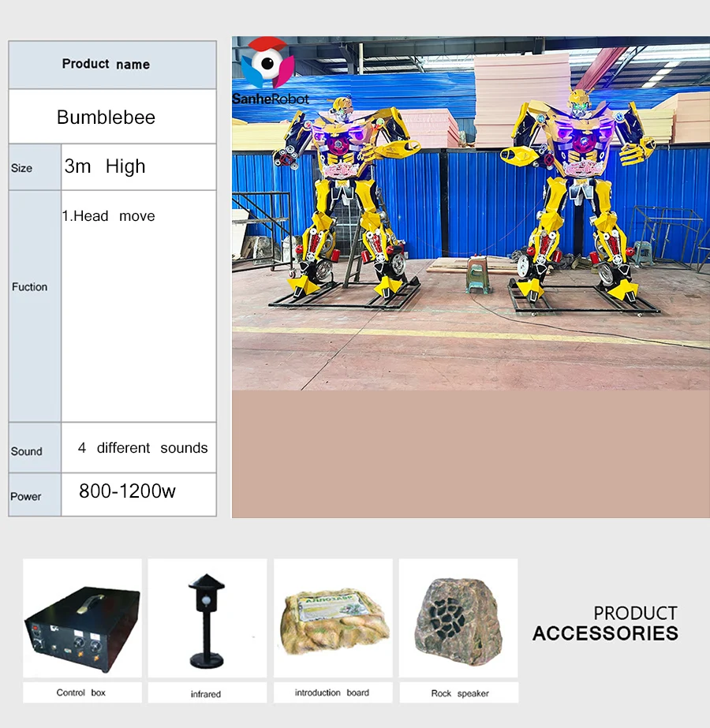The image size is (710, 728).
Task: Click the 'SanheRobot' watermark text
Action: [271, 99]
